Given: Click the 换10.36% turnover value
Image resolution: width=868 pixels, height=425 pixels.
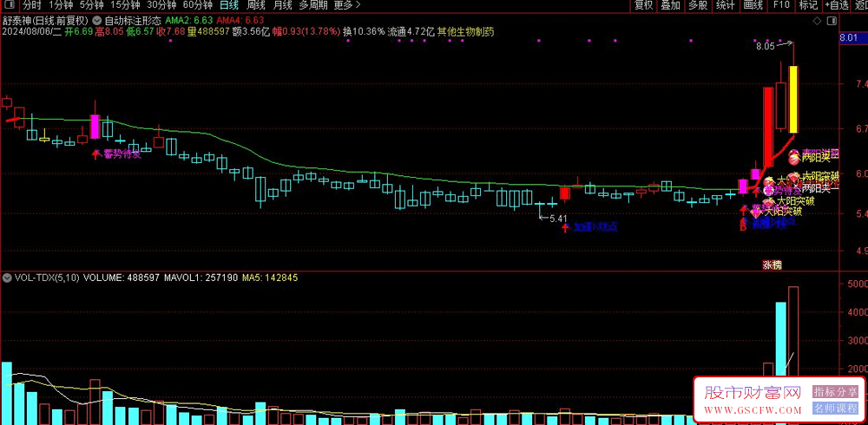Looking at the screenshot, I should [x=364, y=31].
